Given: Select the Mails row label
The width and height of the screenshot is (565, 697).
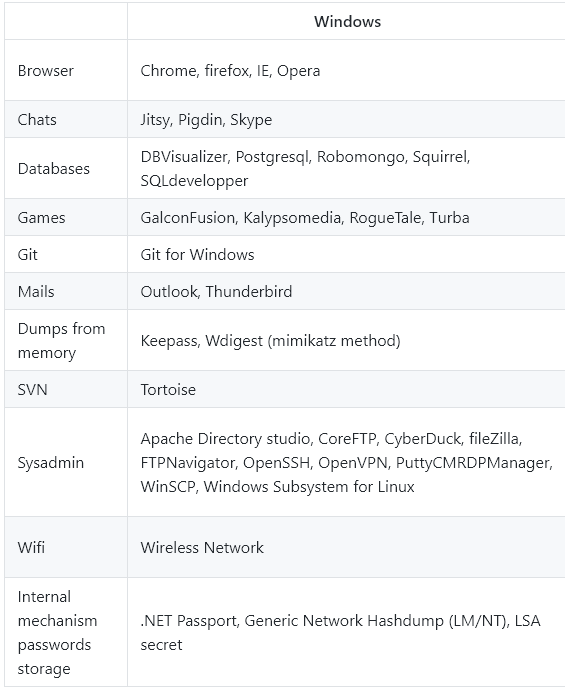Looking at the screenshot, I should click(36, 292).
